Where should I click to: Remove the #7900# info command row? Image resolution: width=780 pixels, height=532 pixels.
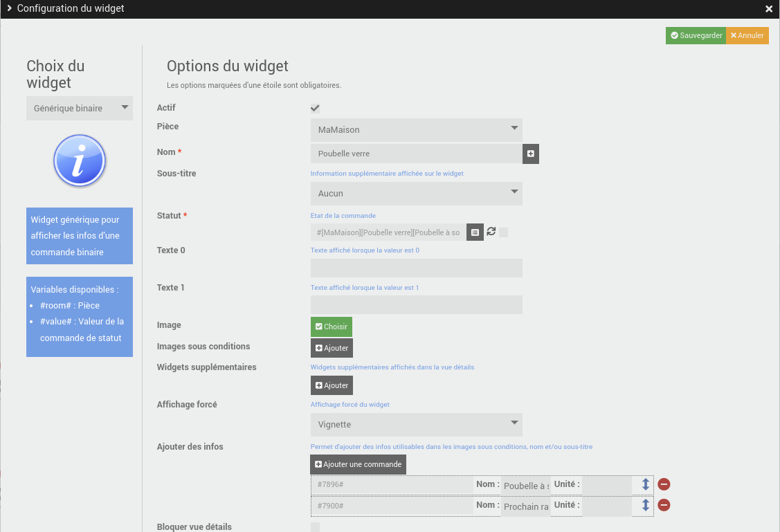pos(664,505)
